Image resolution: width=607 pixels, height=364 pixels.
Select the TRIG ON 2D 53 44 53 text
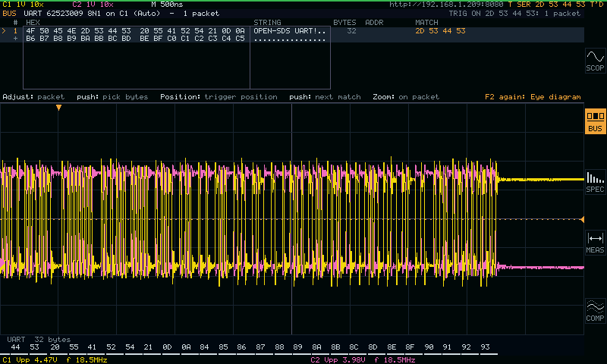(x=495, y=13)
